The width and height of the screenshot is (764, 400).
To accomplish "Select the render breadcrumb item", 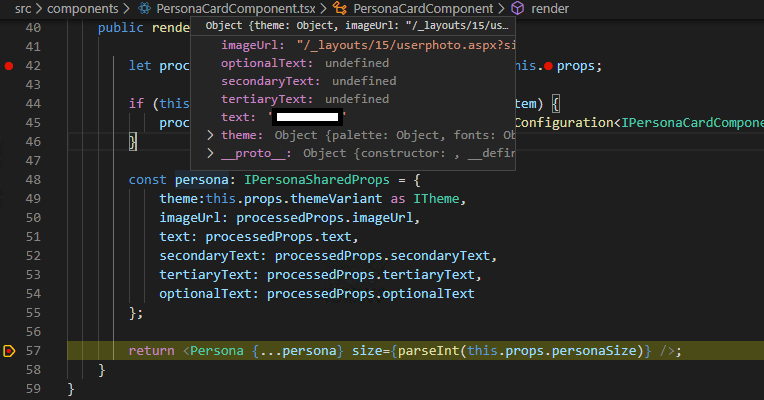I will pyautogui.click(x=550, y=8).
